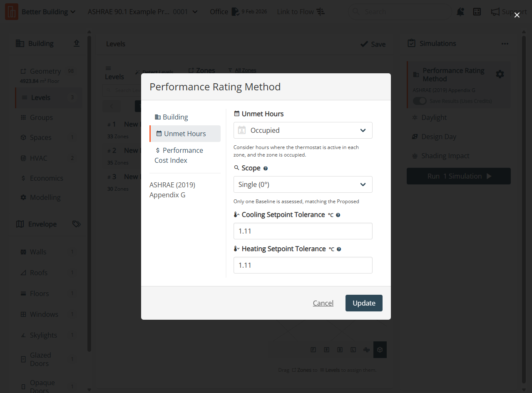532x393 pixels.
Task: Open Performance Rating Method settings gear
Action: coord(500,74)
